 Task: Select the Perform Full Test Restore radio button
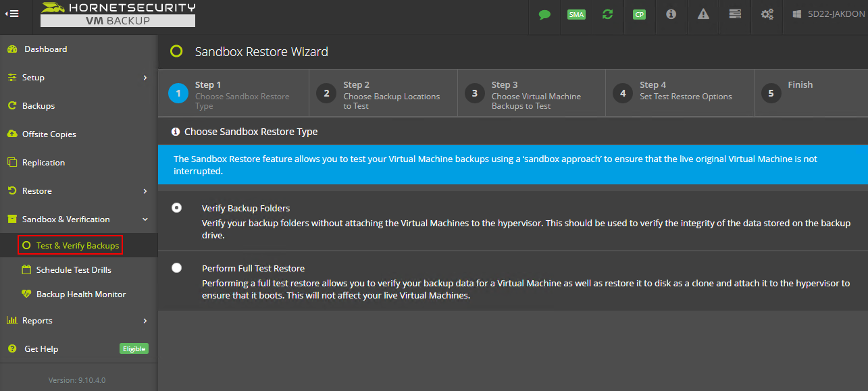click(177, 268)
